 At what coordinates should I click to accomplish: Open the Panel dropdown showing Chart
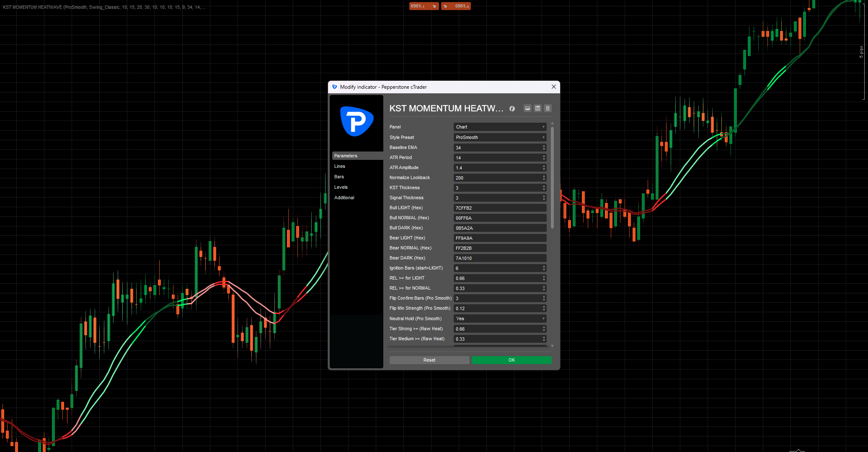pos(500,127)
